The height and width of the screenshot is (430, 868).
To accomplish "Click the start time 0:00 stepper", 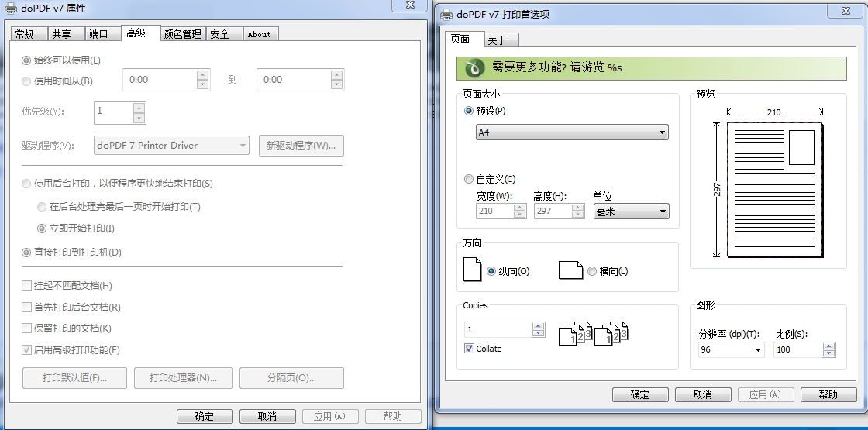I will [x=202, y=80].
